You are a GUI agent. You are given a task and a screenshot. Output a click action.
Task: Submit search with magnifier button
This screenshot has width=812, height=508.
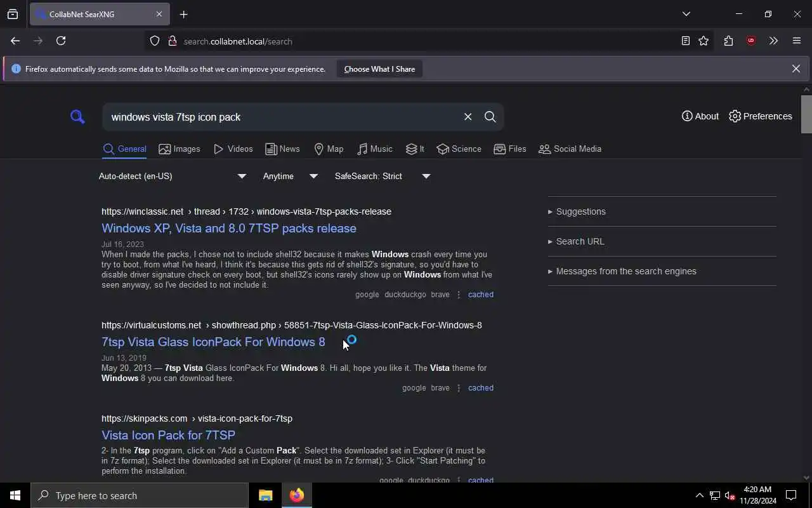(490, 117)
